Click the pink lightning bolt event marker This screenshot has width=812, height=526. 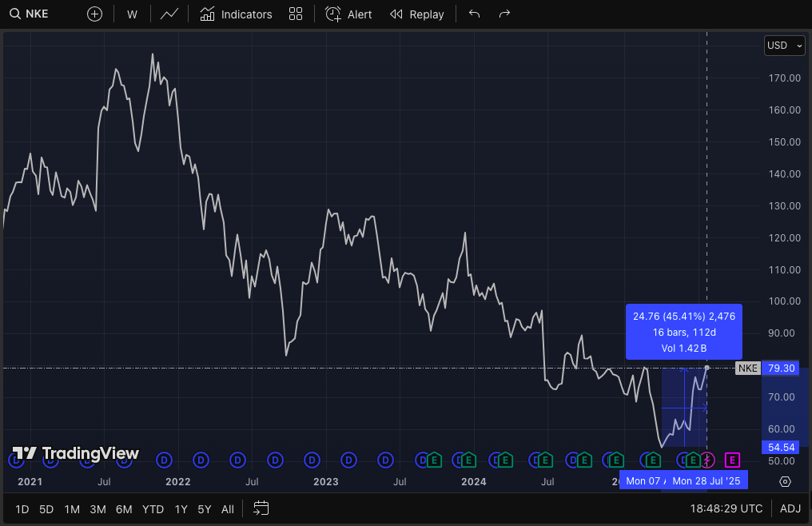707,460
